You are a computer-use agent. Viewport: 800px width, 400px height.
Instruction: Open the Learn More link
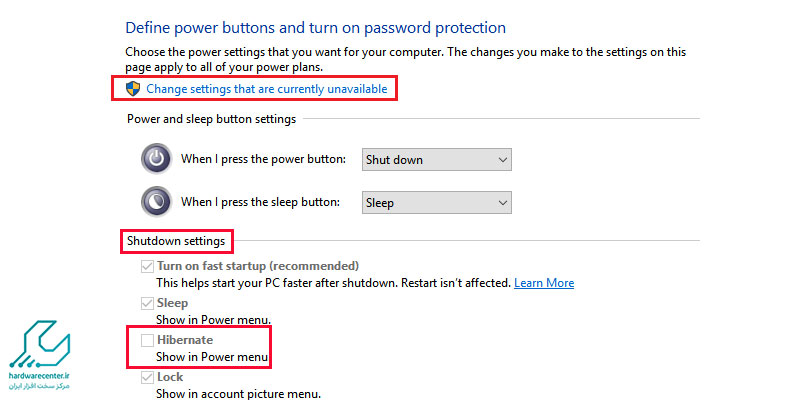[544, 283]
